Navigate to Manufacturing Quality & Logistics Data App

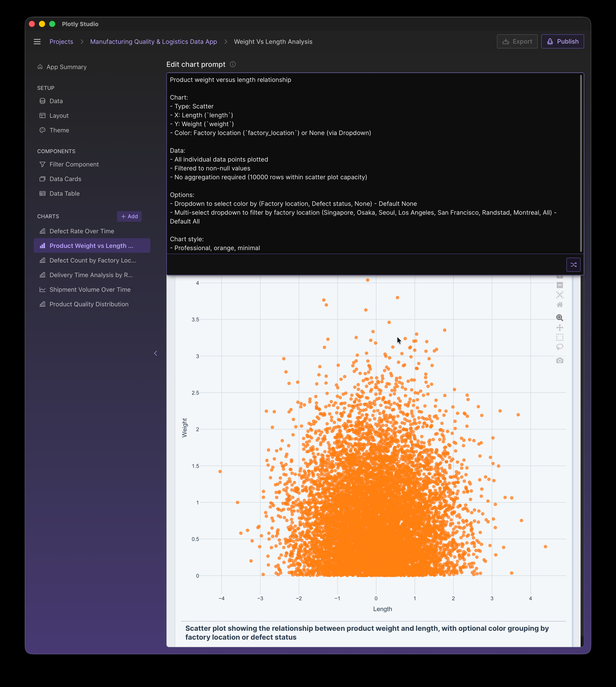[153, 41]
